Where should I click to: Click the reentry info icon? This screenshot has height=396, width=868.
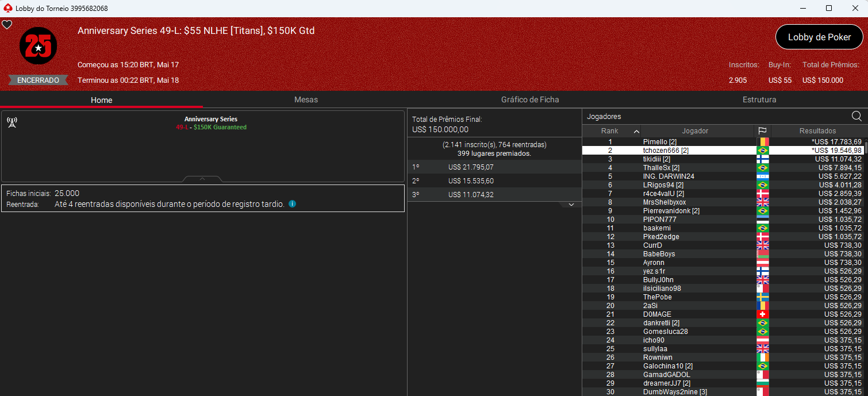coord(292,204)
